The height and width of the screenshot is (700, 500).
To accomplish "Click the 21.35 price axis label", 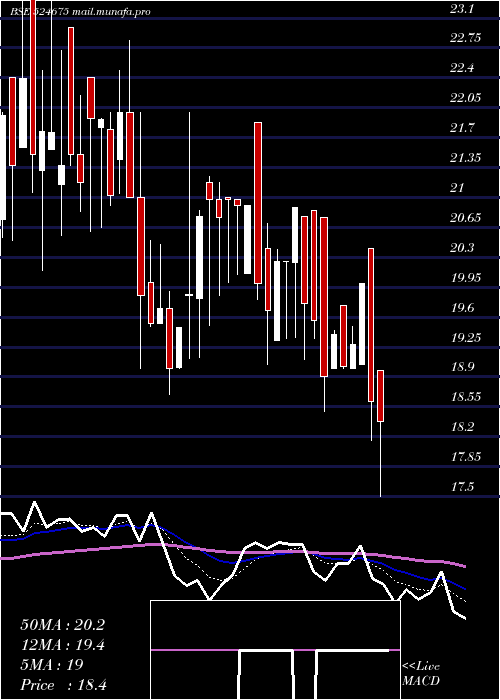I will coord(466,158).
